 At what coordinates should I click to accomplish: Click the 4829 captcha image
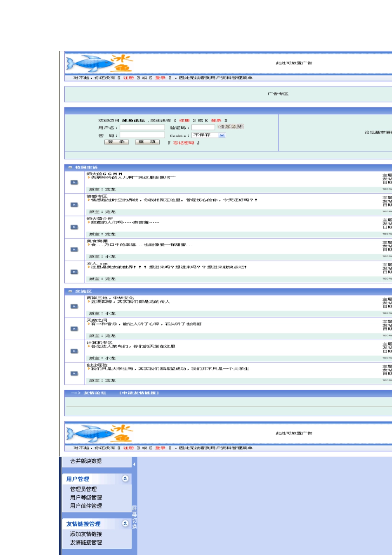coord(231,127)
